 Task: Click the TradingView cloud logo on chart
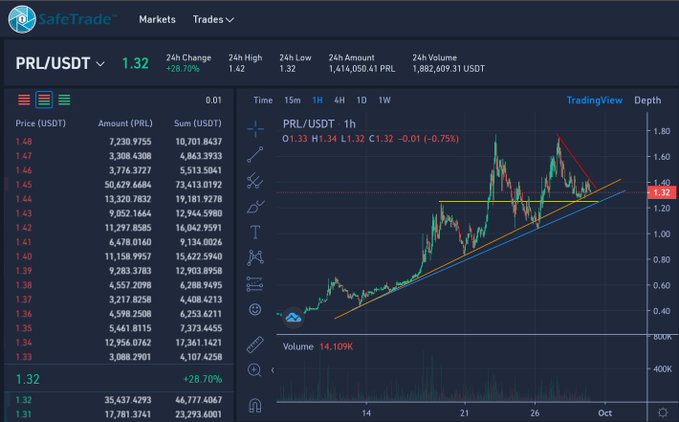tap(293, 318)
